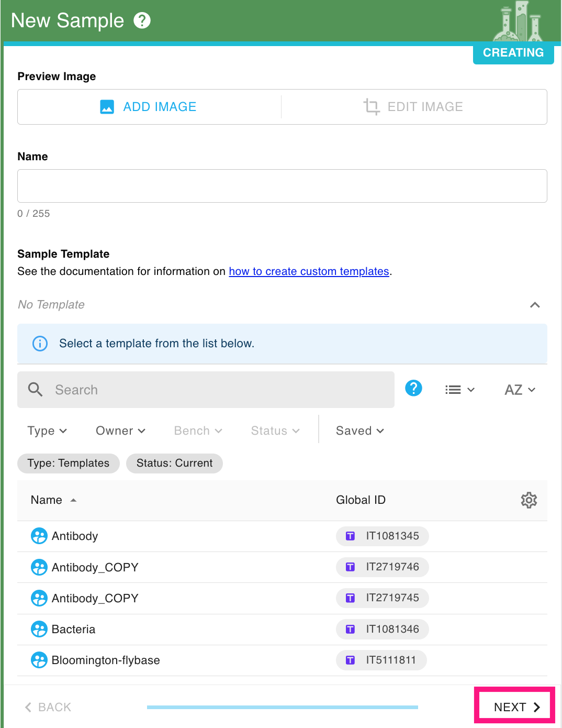Click the IT1081345 global ID badge

pyautogui.click(x=383, y=536)
